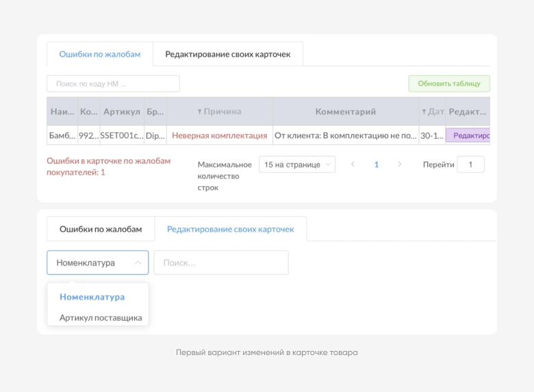Go to next page arrow
The height and width of the screenshot is (392, 534).
(x=400, y=164)
